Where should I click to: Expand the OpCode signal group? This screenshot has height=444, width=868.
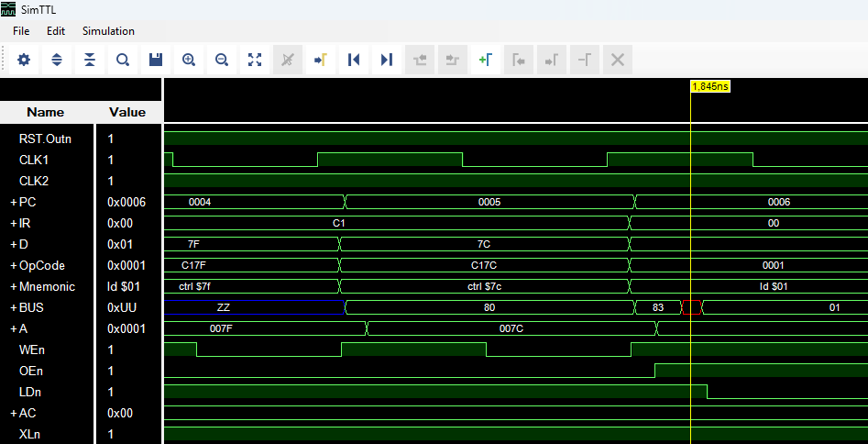(x=14, y=265)
